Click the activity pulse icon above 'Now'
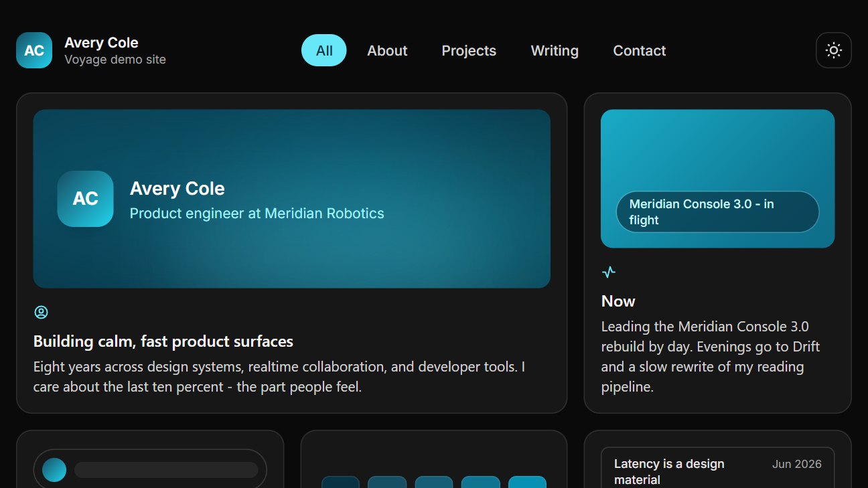This screenshot has width=868, height=488. 609,272
